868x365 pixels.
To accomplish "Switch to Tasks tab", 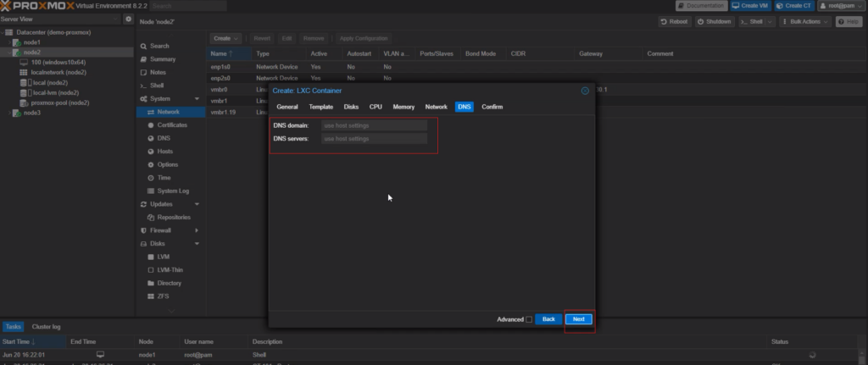I will click(12, 327).
